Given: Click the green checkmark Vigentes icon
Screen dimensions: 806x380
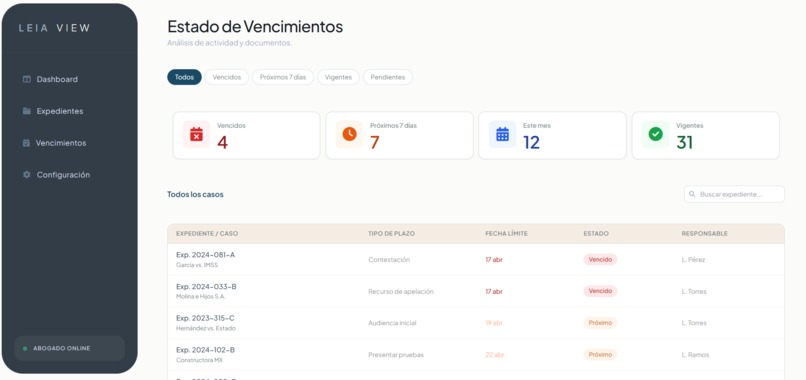Looking at the screenshot, I should (x=655, y=134).
